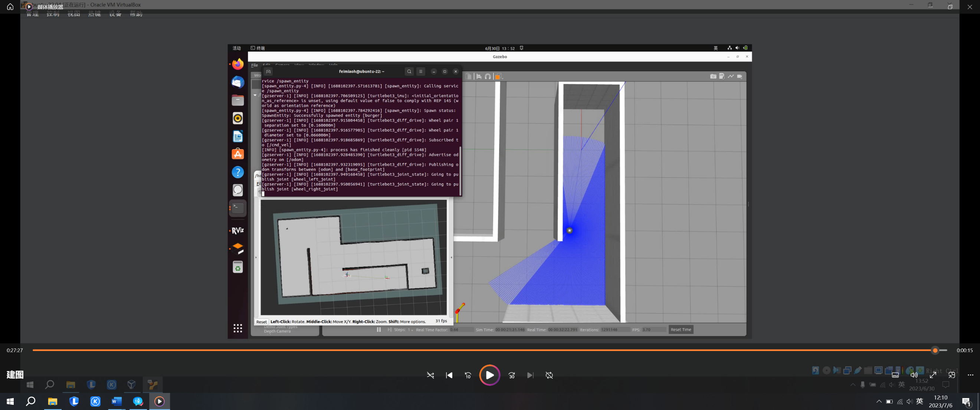This screenshot has height=410, width=980.
Task: Go to media player home
Action: [x=10, y=6]
